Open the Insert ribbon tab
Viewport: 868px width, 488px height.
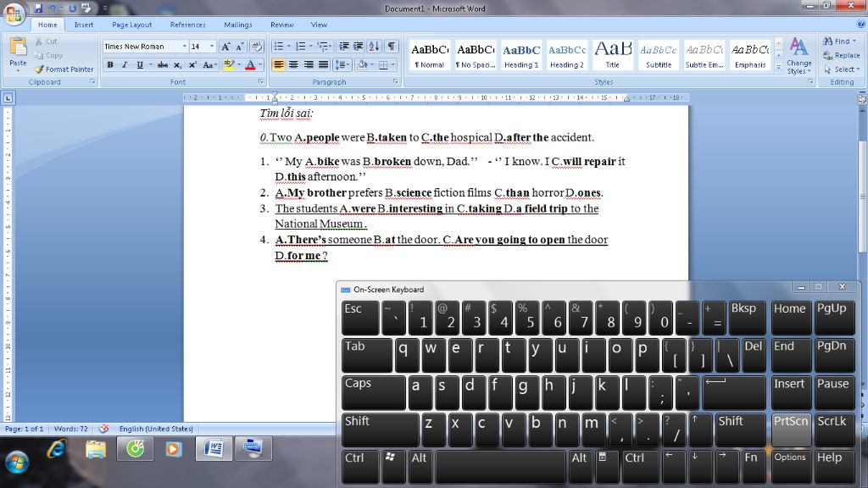coord(84,25)
